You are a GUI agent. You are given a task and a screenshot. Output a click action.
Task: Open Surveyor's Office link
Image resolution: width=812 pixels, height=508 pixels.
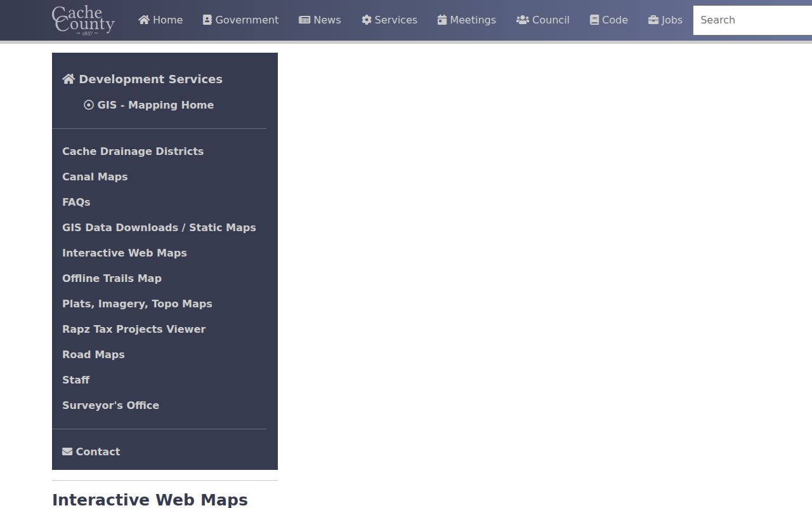click(110, 405)
